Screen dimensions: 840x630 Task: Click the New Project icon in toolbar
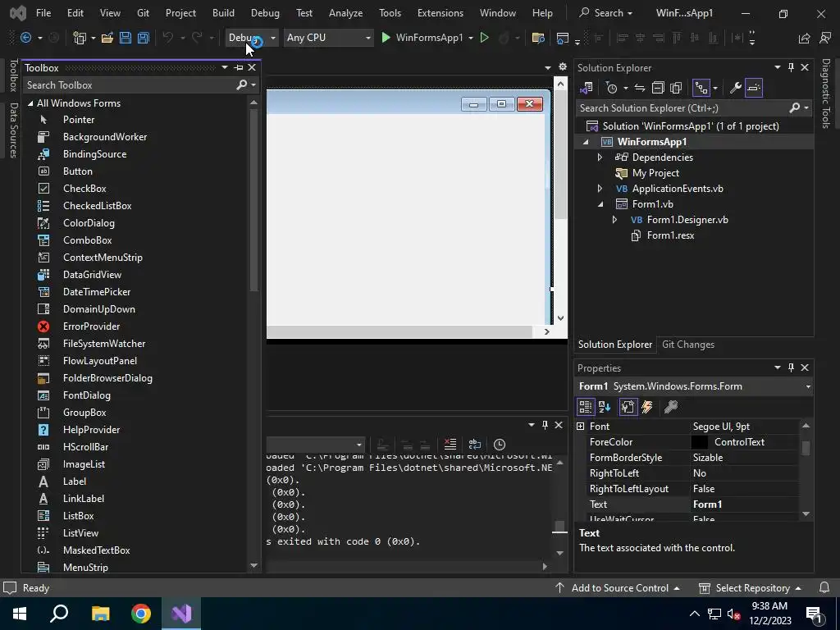80,38
